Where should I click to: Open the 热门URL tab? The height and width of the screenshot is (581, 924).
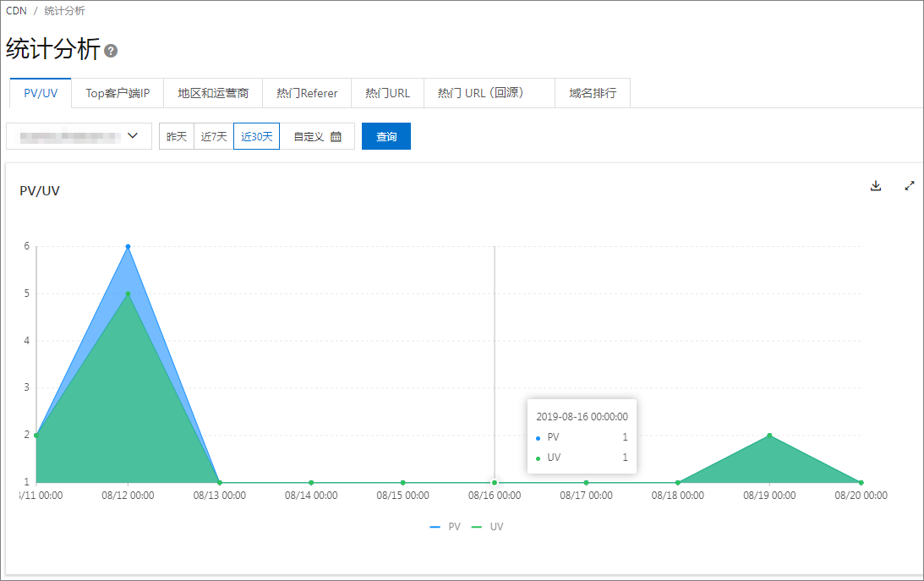pos(387,93)
